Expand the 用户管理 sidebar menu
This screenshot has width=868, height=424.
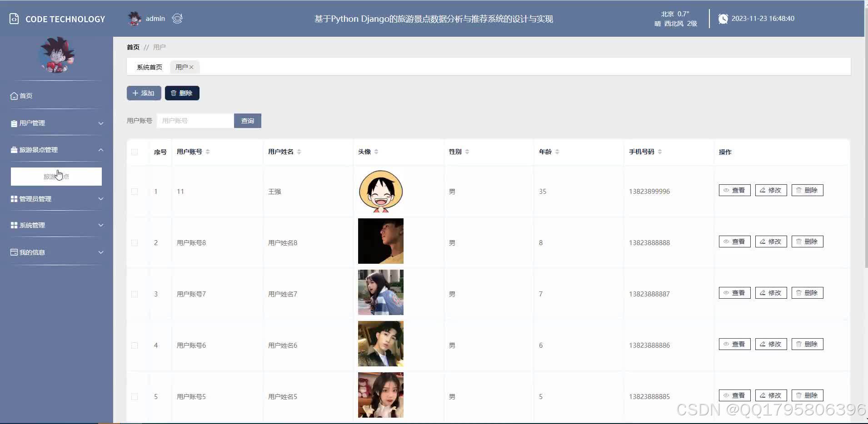56,123
